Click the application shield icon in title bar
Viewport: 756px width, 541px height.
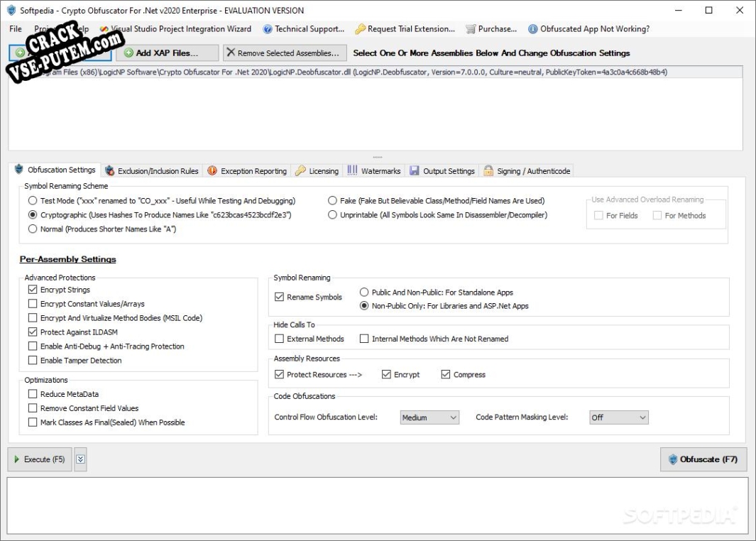[x=11, y=10]
